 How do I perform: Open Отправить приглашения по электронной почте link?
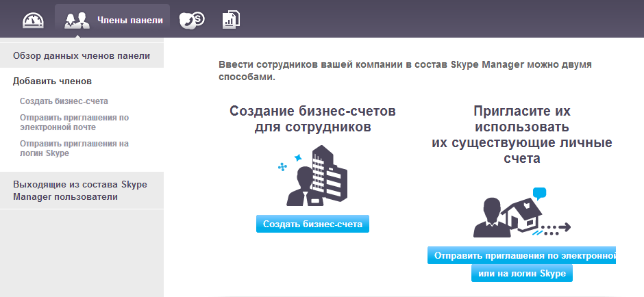click(75, 122)
